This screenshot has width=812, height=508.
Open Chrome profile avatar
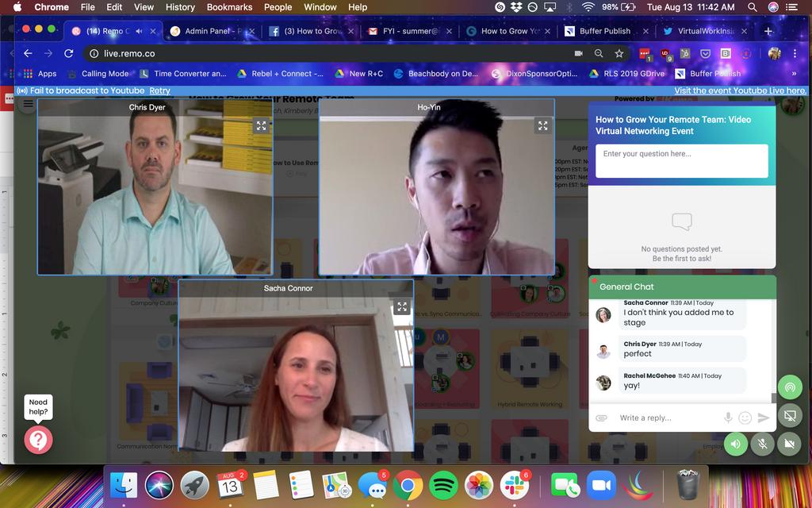click(x=774, y=53)
